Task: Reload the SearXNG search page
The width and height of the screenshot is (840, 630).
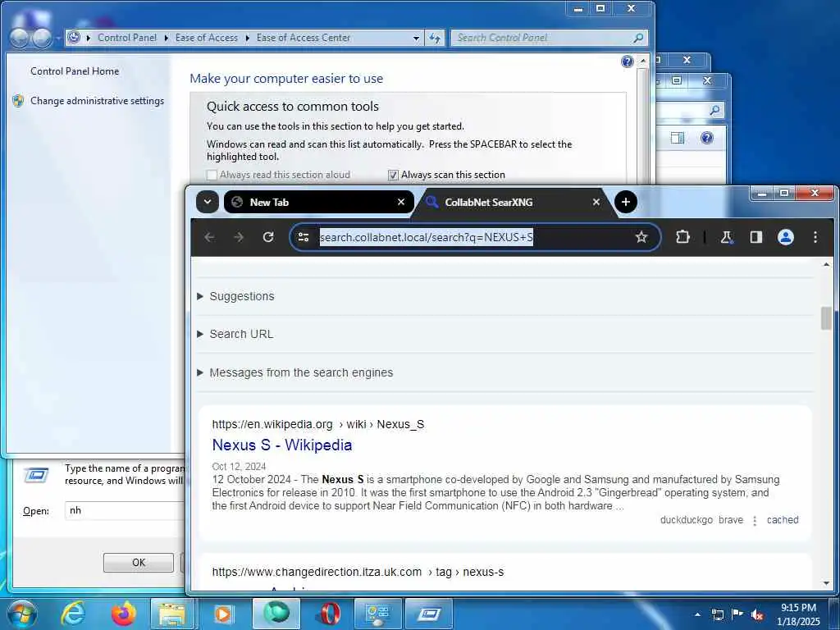Action: point(268,237)
